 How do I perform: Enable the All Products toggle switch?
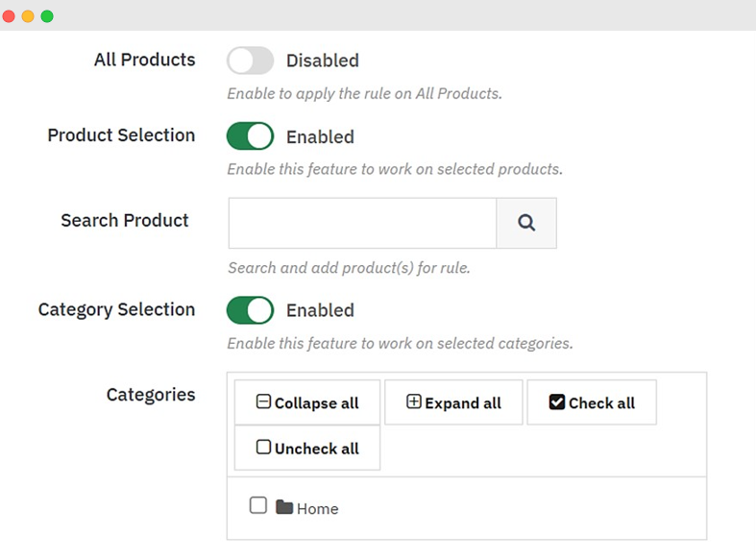coord(251,61)
